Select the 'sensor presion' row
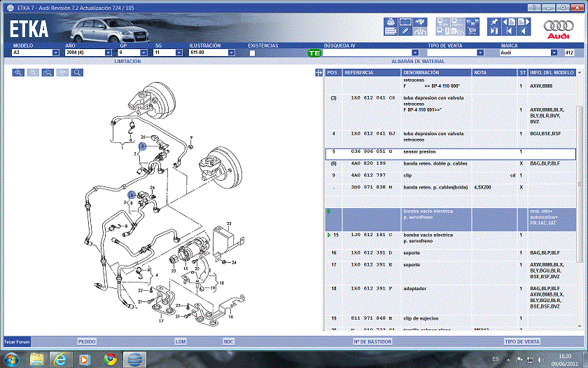This screenshot has width=588, height=368. (x=450, y=154)
